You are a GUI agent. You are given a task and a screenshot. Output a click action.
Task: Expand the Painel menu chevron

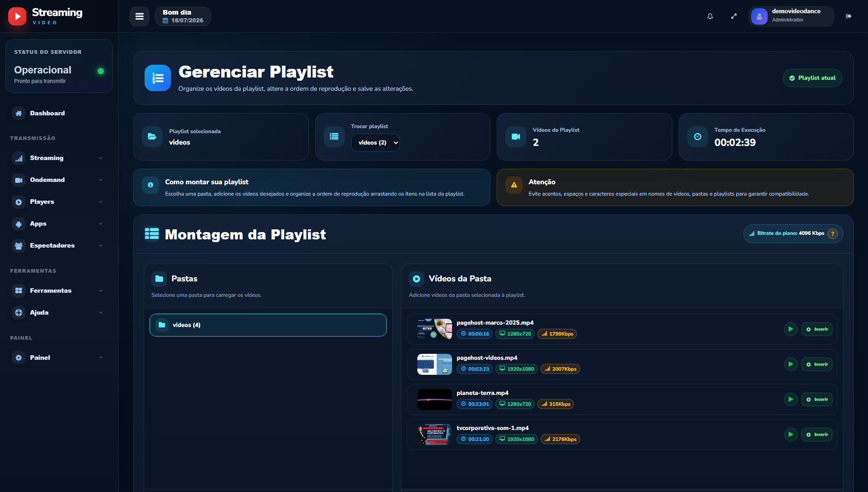[x=101, y=357]
